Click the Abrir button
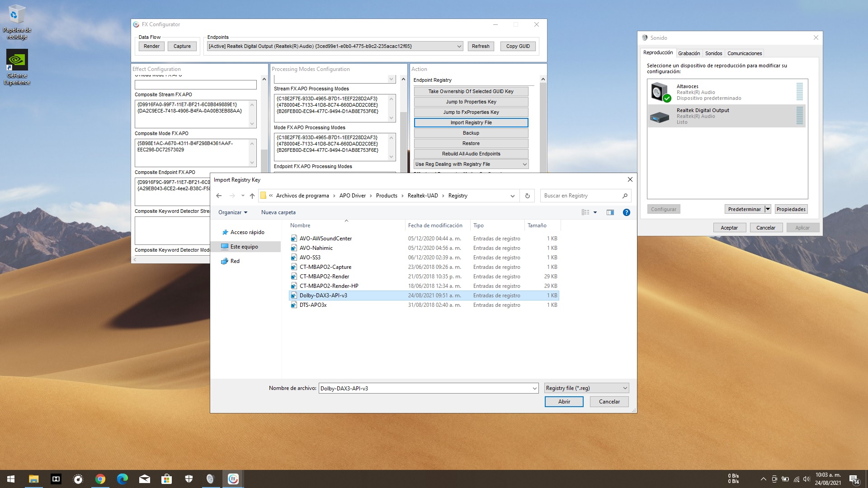The width and height of the screenshot is (868, 488). tap(564, 402)
